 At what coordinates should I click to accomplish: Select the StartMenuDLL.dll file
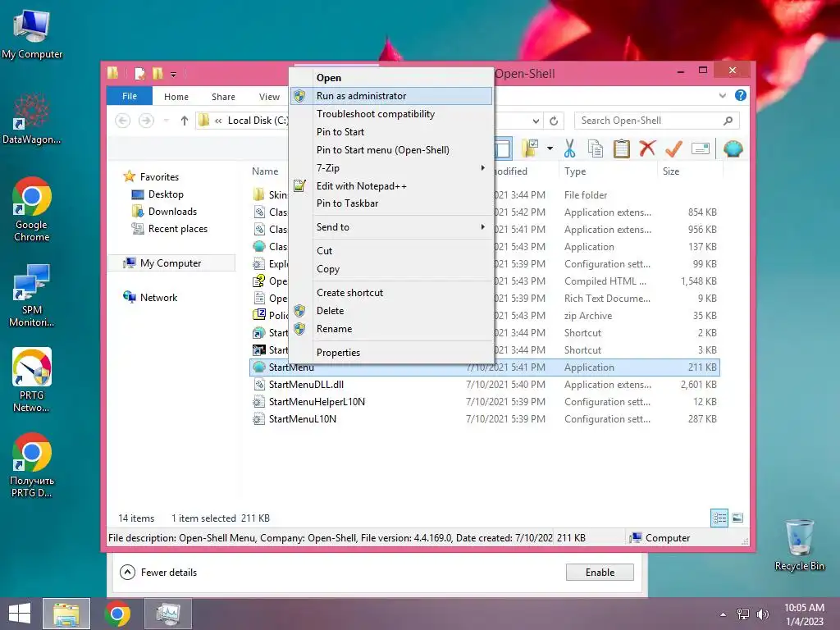coord(485,385)
